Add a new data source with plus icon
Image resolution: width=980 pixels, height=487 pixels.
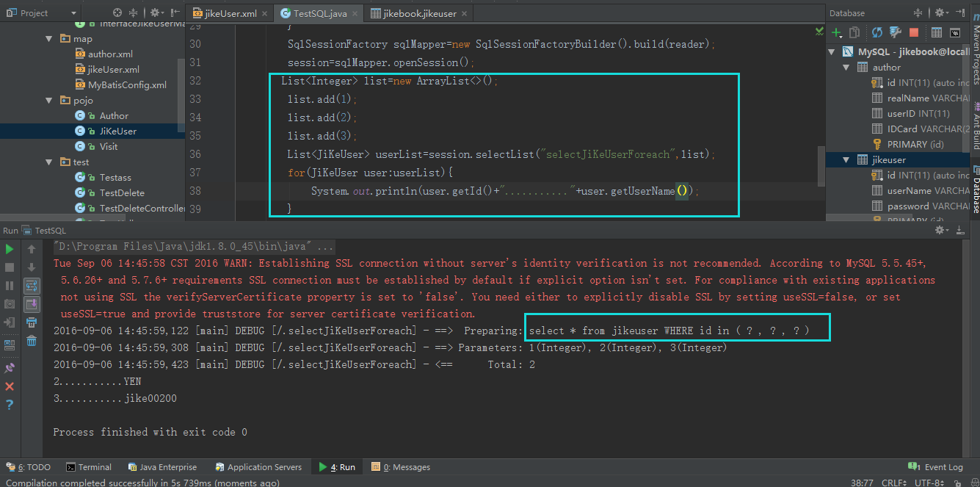pyautogui.click(x=836, y=32)
